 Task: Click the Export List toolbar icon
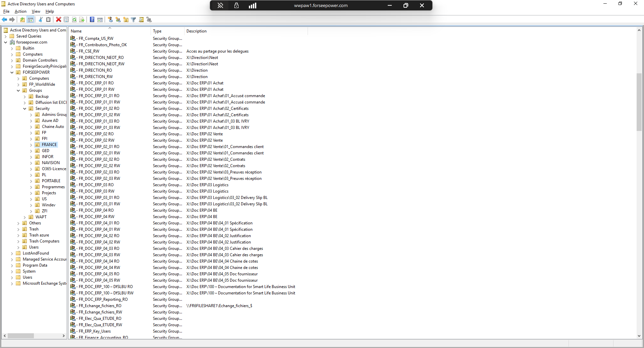(x=82, y=20)
